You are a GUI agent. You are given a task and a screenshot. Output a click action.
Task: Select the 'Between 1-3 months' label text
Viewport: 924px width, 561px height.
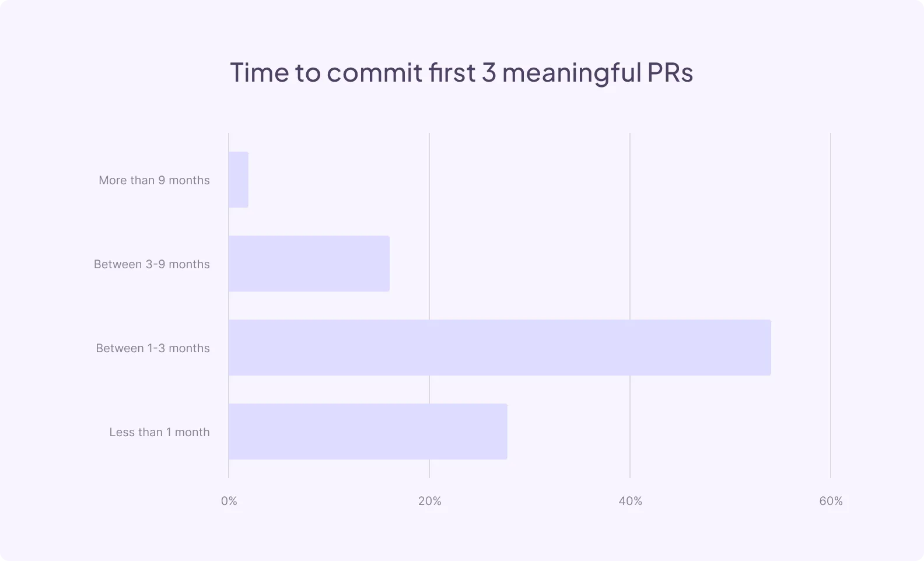pos(153,348)
